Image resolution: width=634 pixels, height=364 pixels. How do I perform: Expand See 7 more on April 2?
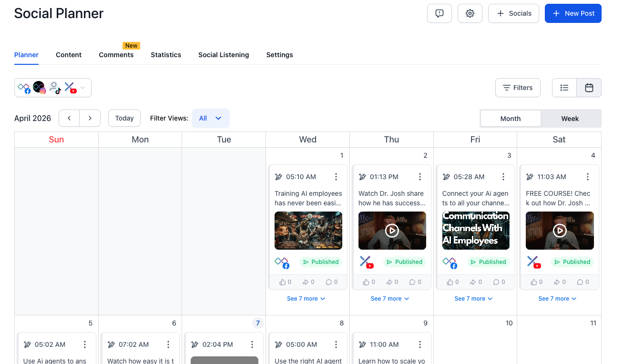pos(390,298)
